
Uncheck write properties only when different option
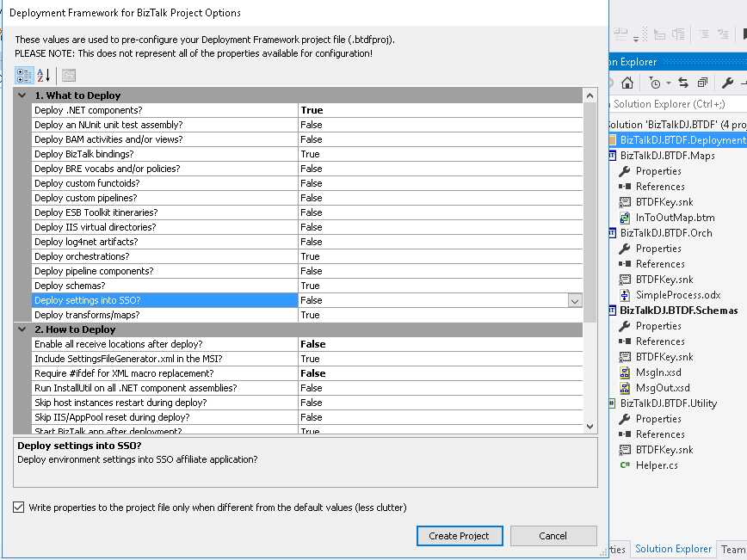[x=19, y=508]
